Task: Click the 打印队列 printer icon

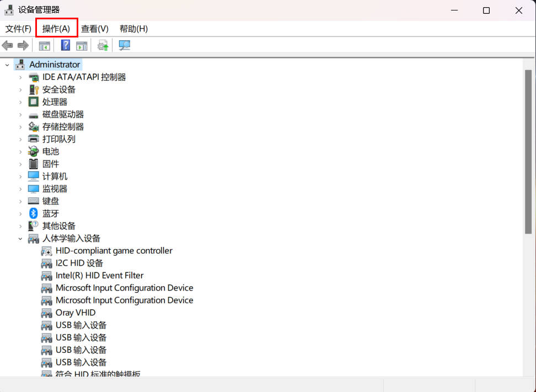Action: (34, 139)
